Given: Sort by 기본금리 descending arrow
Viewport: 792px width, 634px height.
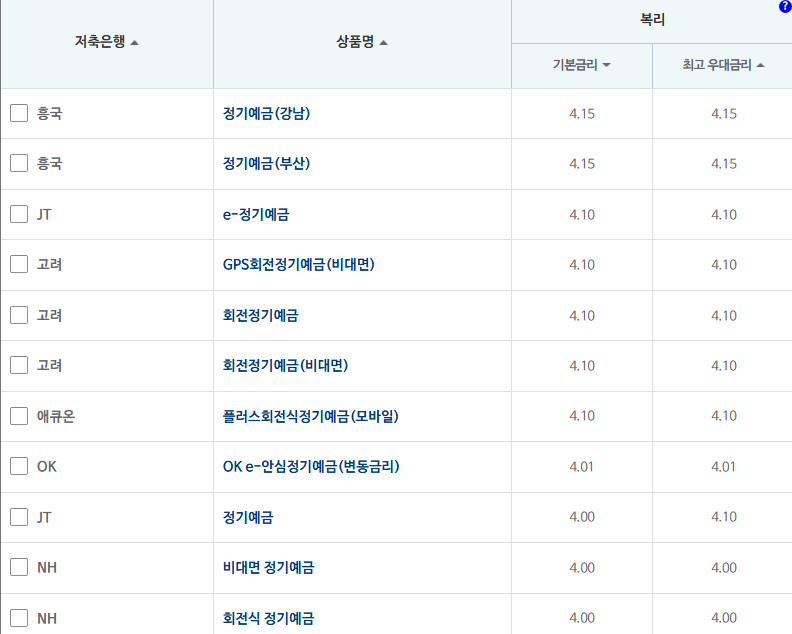Looking at the screenshot, I should 607,65.
